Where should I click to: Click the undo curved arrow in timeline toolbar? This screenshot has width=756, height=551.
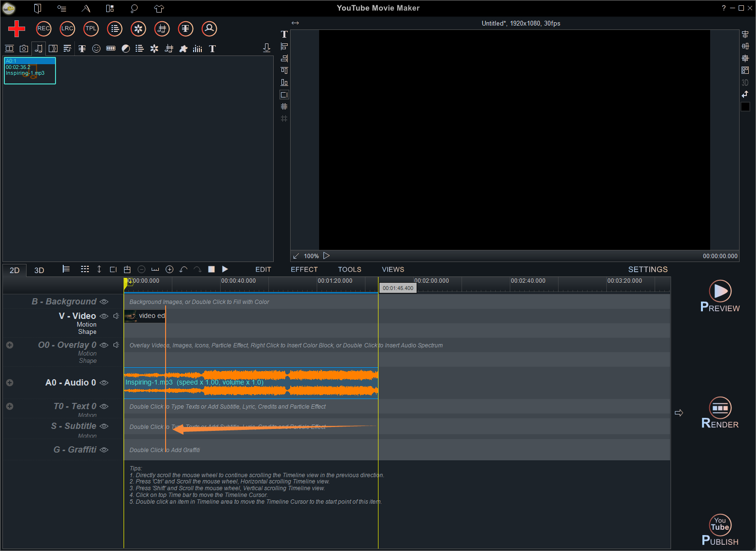click(x=183, y=269)
